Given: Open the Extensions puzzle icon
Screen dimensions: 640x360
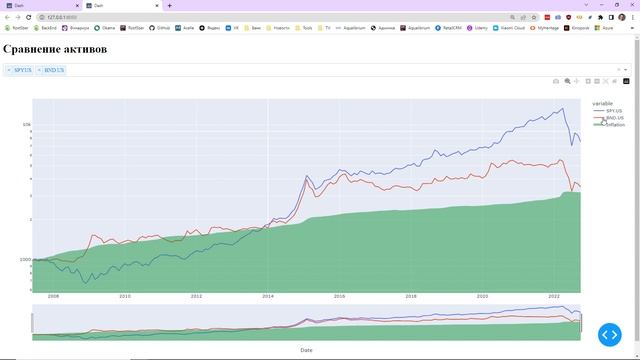Looking at the screenshot, I should click(x=600, y=17).
